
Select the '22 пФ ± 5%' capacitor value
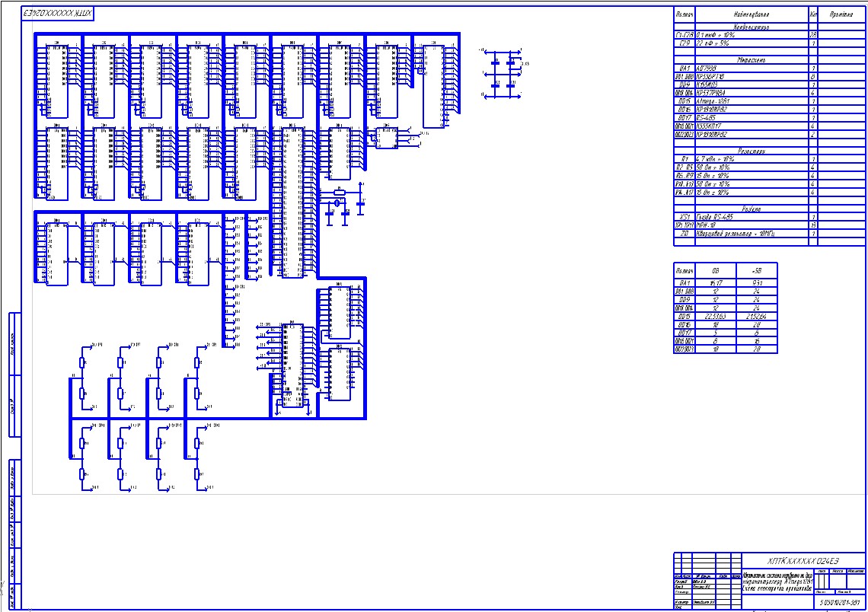[x=713, y=43]
